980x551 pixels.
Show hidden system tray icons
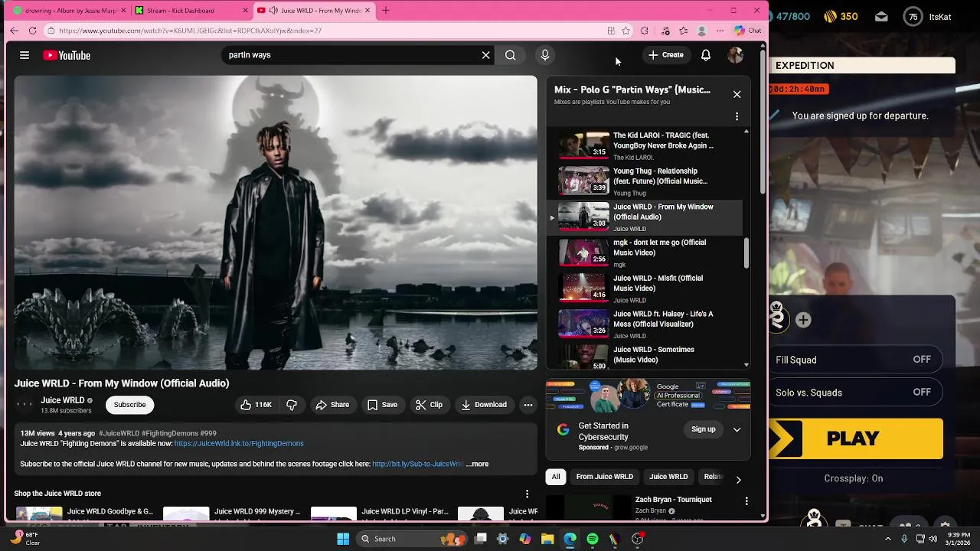888,539
